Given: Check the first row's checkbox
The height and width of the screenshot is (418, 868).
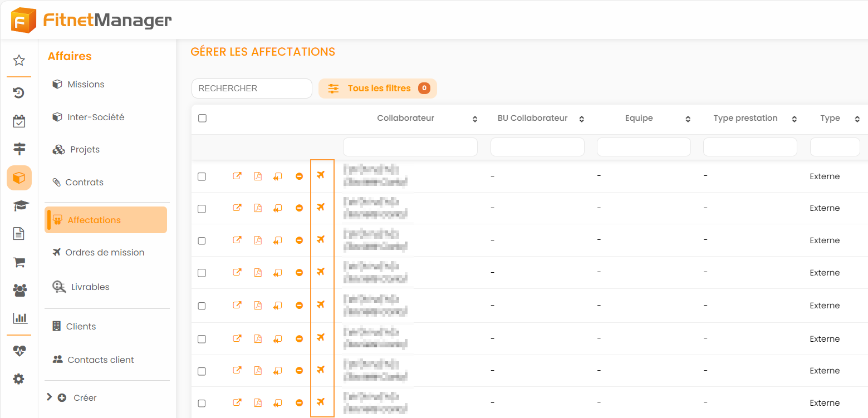Looking at the screenshot, I should [202, 176].
